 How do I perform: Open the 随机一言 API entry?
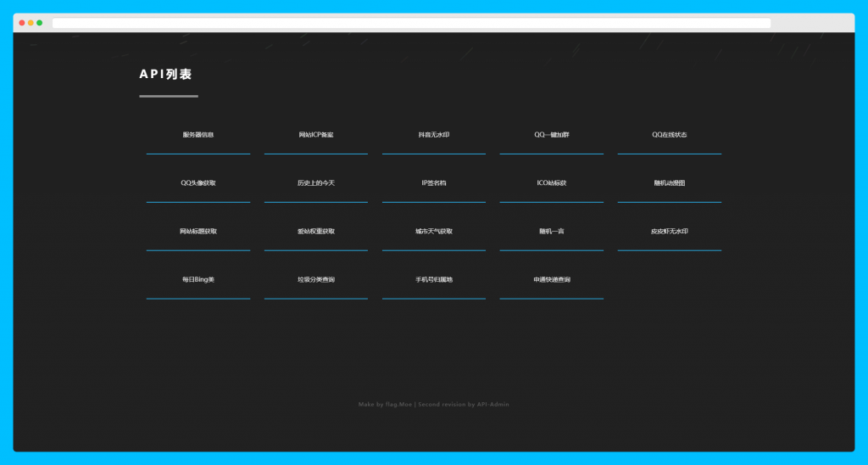[552, 231]
